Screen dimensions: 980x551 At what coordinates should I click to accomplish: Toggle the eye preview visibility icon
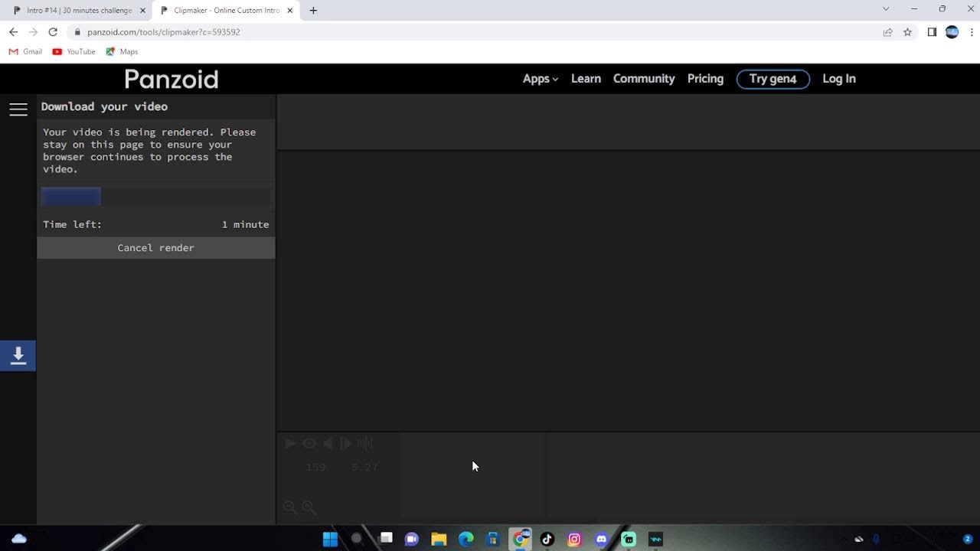click(309, 443)
